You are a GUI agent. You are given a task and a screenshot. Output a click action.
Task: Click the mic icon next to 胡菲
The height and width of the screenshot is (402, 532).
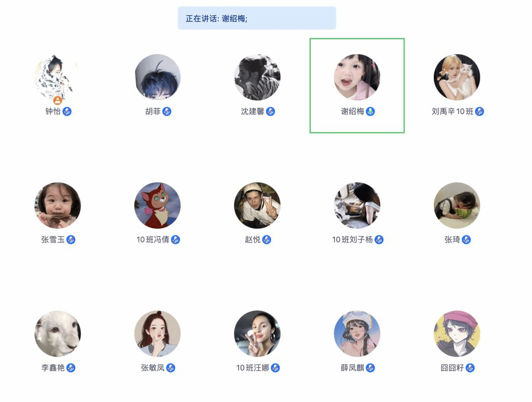167,111
